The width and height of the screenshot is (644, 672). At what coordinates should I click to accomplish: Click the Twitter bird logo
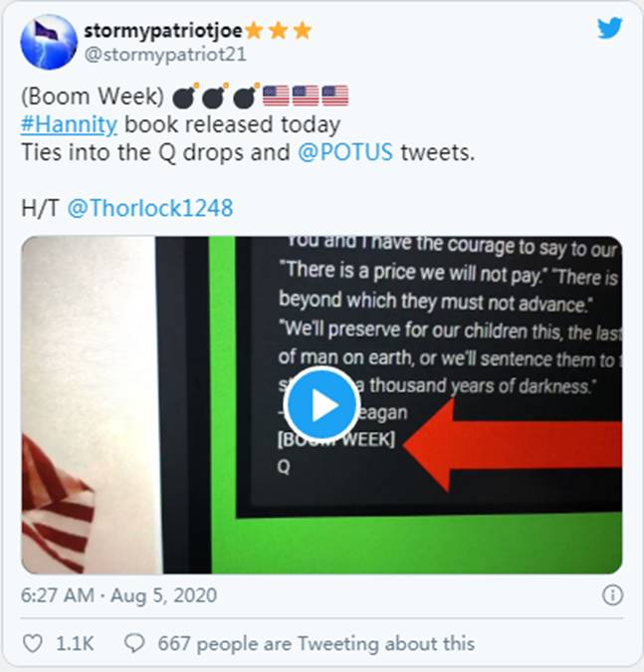tap(610, 28)
